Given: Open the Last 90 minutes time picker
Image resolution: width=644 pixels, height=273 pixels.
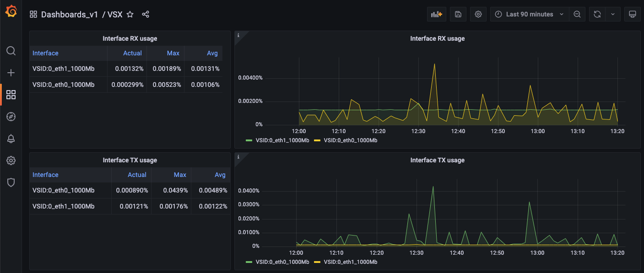Looking at the screenshot, I should point(530,14).
